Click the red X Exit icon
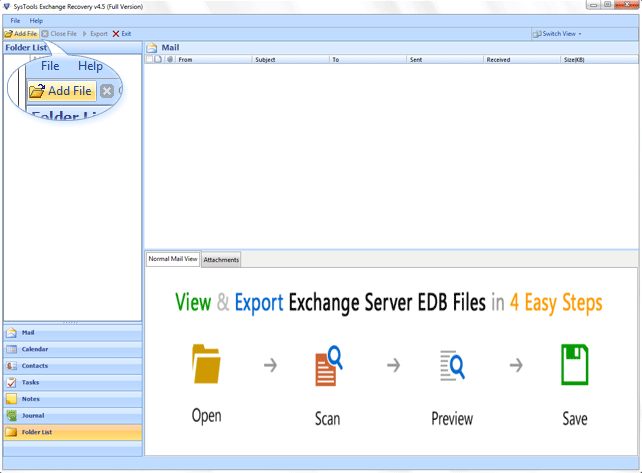 point(116,34)
